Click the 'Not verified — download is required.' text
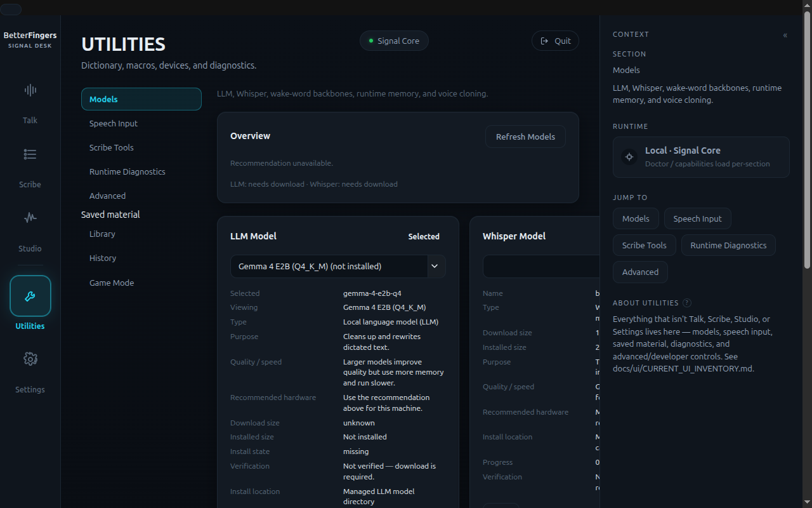Viewport: 812px width, 508px height. (390, 471)
